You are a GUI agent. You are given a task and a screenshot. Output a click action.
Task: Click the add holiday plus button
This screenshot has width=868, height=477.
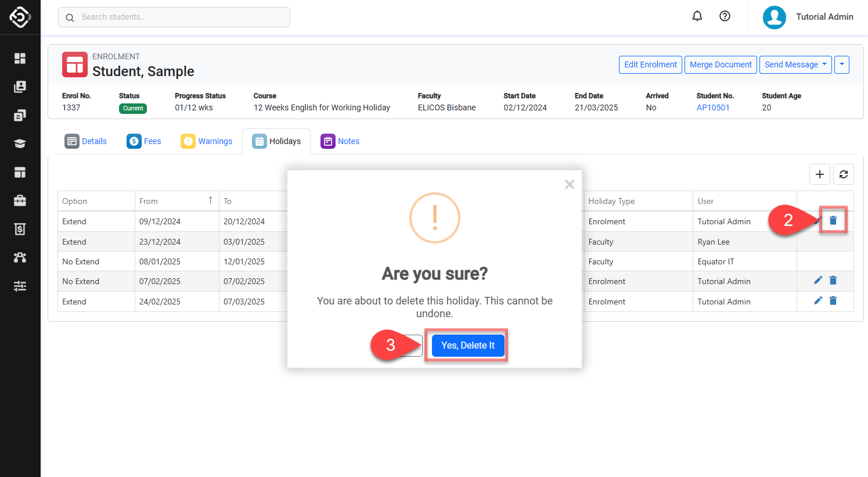pyautogui.click(x=819, y=174)
